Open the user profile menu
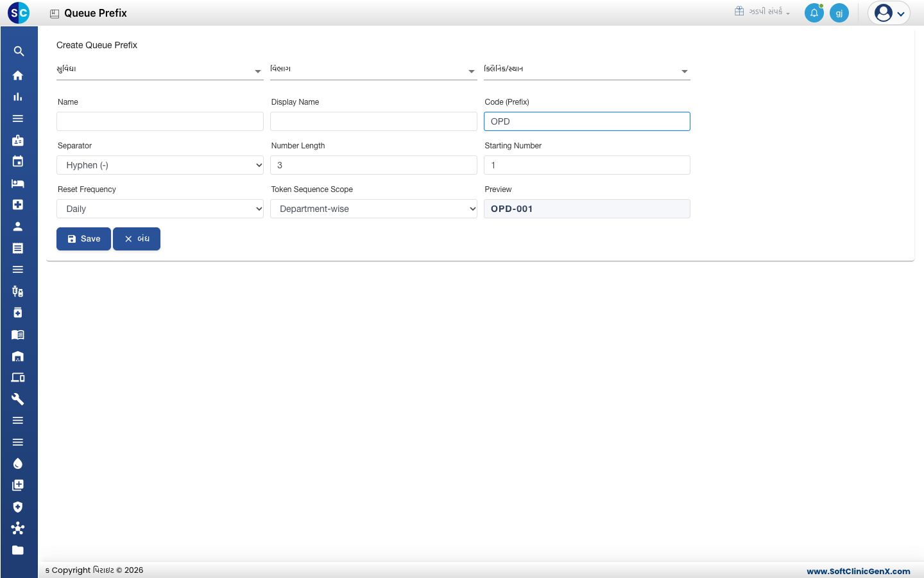Image resolution: width=924 pixels, height=578 pixels. coord(889,13)
